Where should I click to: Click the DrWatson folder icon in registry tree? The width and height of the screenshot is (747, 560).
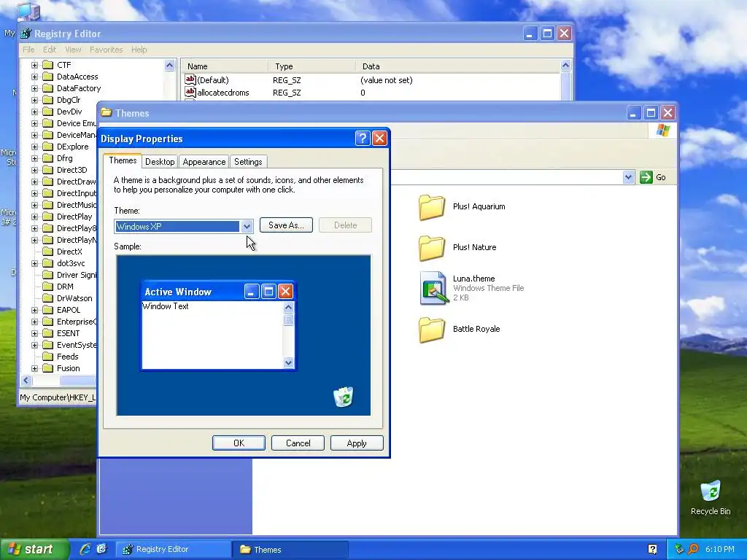47,298
